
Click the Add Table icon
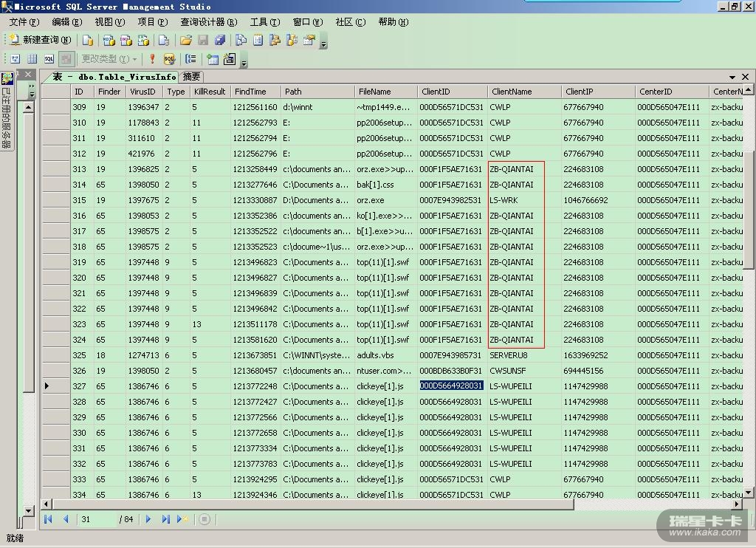pos(213,59)
